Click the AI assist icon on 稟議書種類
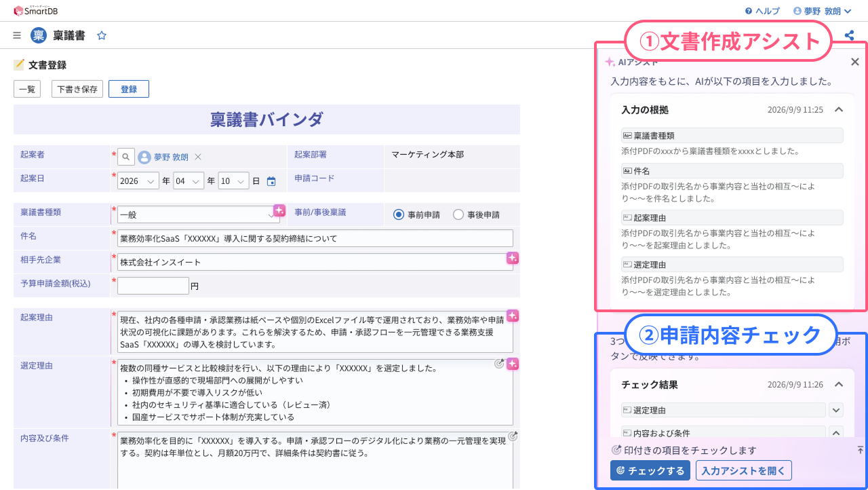Screen dimensions: 868x490 279,210
